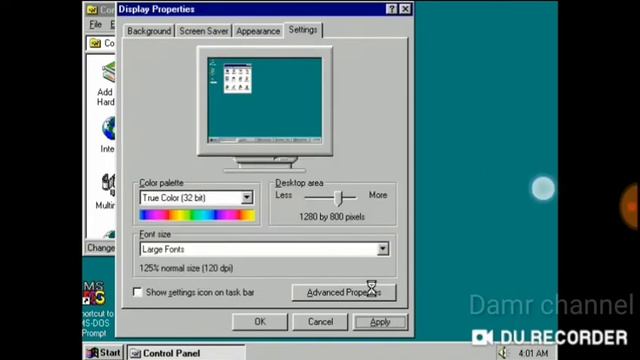Click the Cancel button

point(320,322)
